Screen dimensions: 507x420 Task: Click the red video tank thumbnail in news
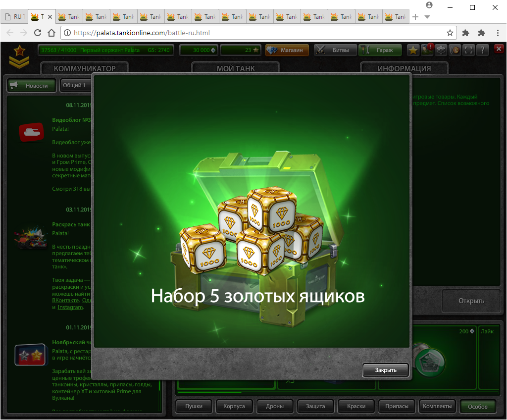(31, 132)
